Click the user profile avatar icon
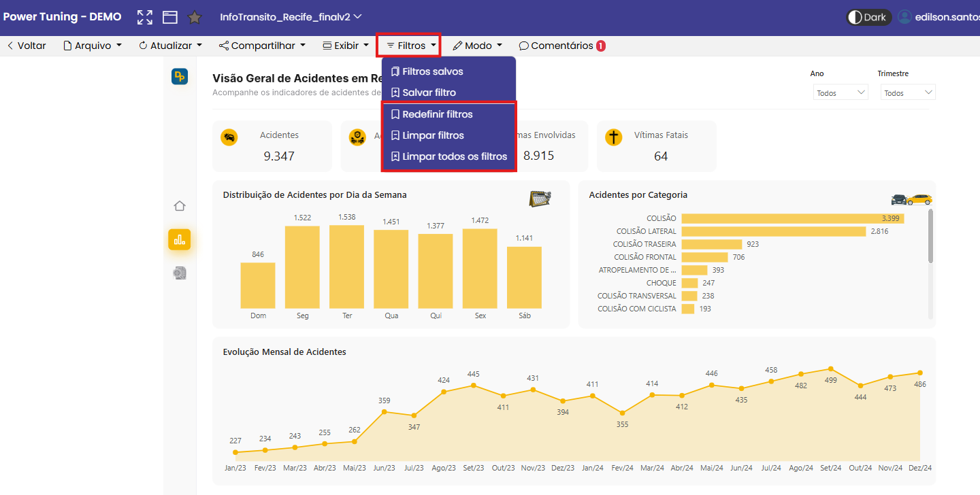The image size is (980, 495). point(904,17)
